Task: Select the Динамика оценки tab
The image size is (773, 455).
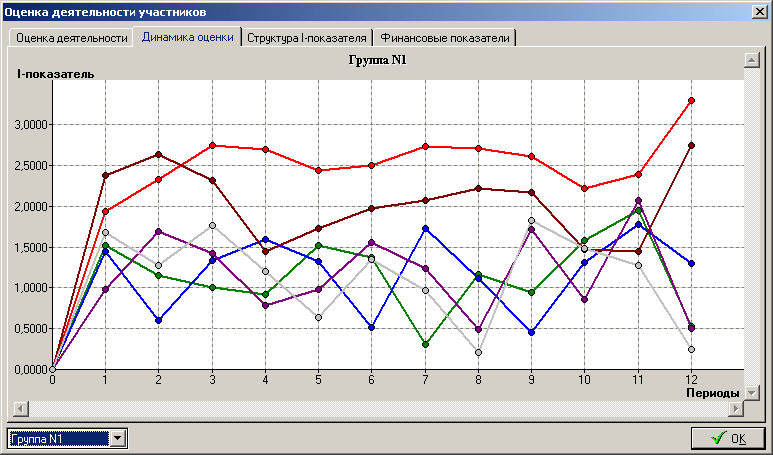Action: point(187,37)
